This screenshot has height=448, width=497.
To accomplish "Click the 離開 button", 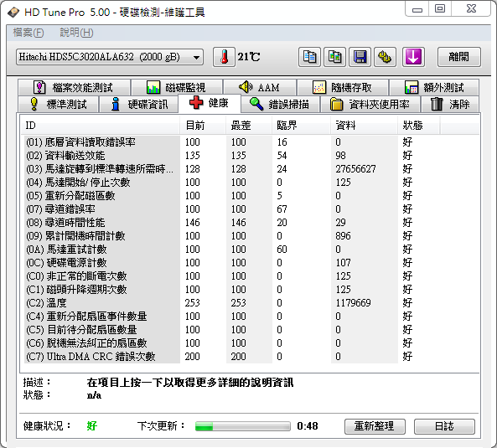I will pos(459,57).
